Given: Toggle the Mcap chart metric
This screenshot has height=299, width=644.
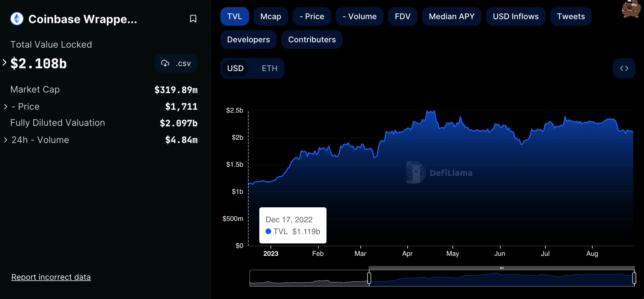Looking at the screenshot, I should pyautogui.click(x=271, y=16).
